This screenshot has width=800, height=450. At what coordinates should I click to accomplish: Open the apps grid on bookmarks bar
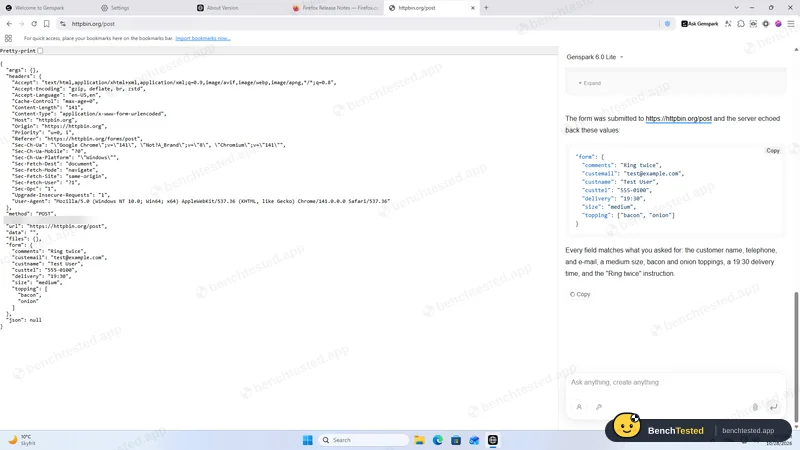click(x=8, y=38)
